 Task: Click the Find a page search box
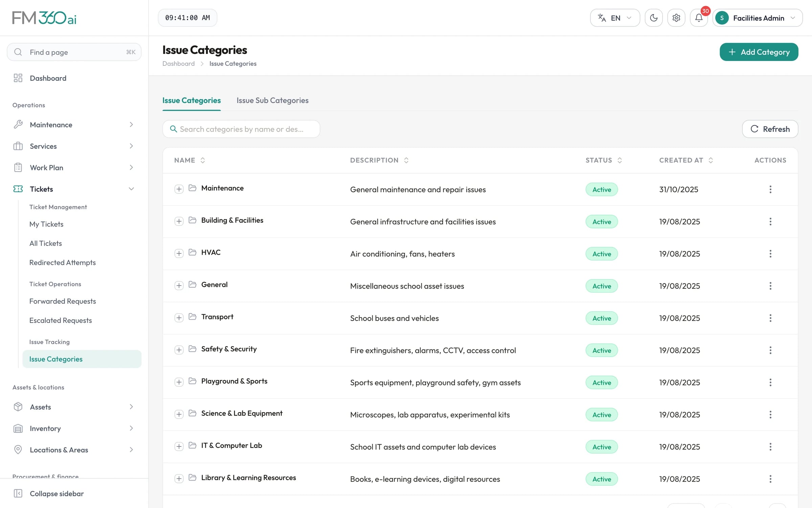[x=74, y=52]
